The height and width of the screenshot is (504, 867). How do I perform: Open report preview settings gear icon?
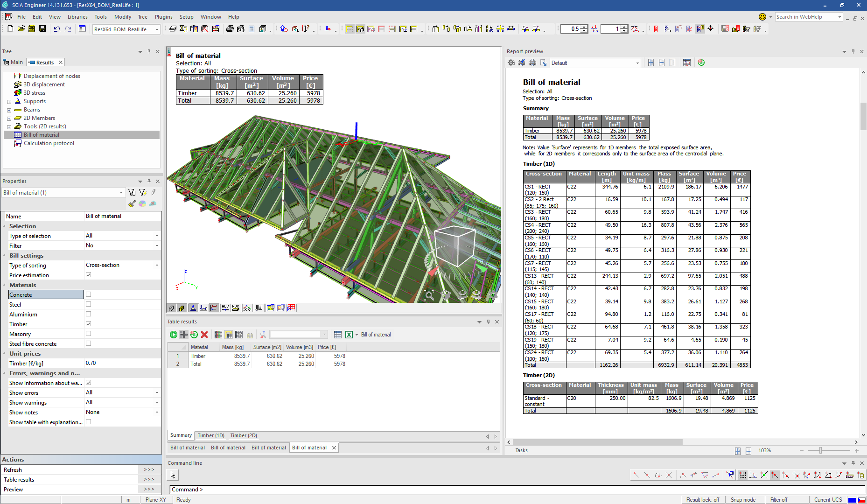coord(511,63)
